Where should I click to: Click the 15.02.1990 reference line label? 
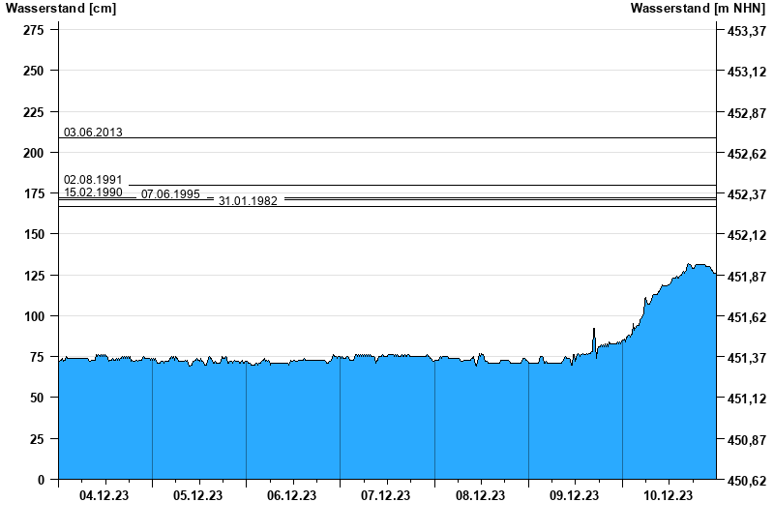tap(93, 192)
